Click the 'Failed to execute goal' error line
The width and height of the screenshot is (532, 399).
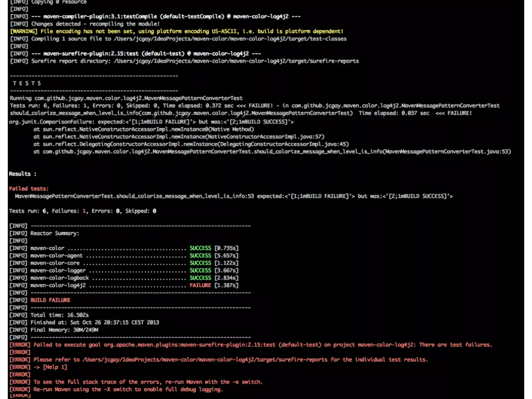[x=251, y=345]
